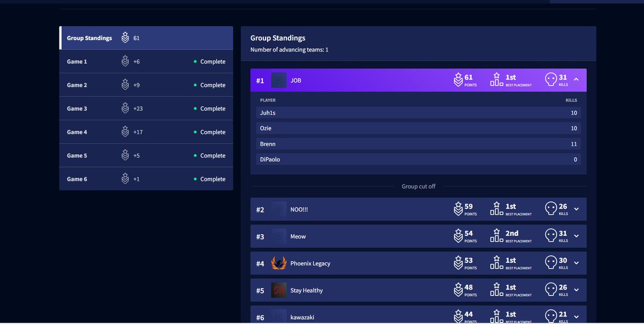
Task: Click the Stay Healthy team name
Action: (x=306, y=290)
